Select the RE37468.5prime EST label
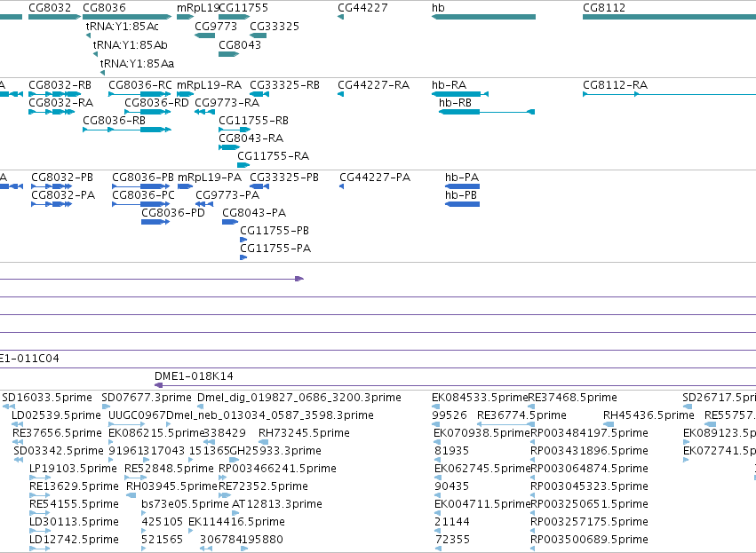This screenshot has width=756, height=553. 572,398
